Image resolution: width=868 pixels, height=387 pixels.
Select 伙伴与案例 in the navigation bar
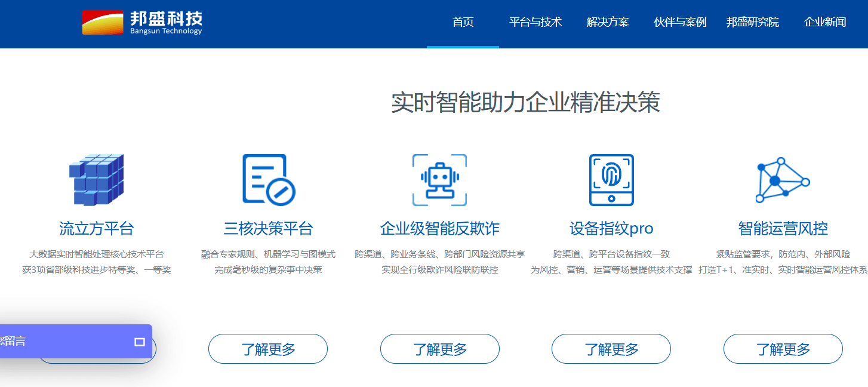(680, 22)
